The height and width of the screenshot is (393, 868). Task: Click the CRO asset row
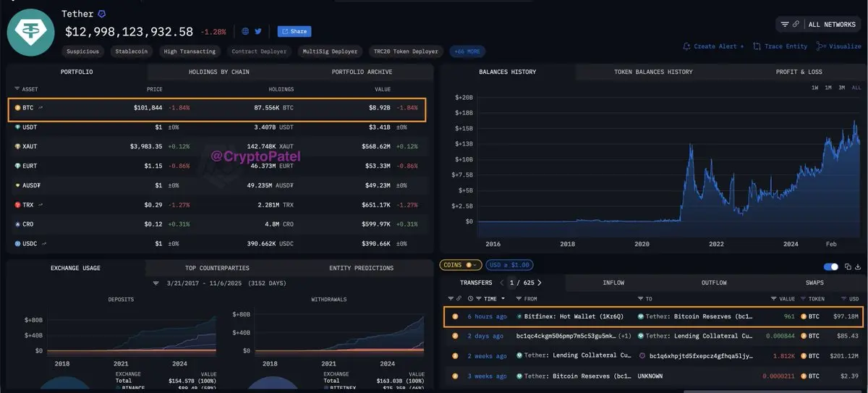[x=220, y=224]
